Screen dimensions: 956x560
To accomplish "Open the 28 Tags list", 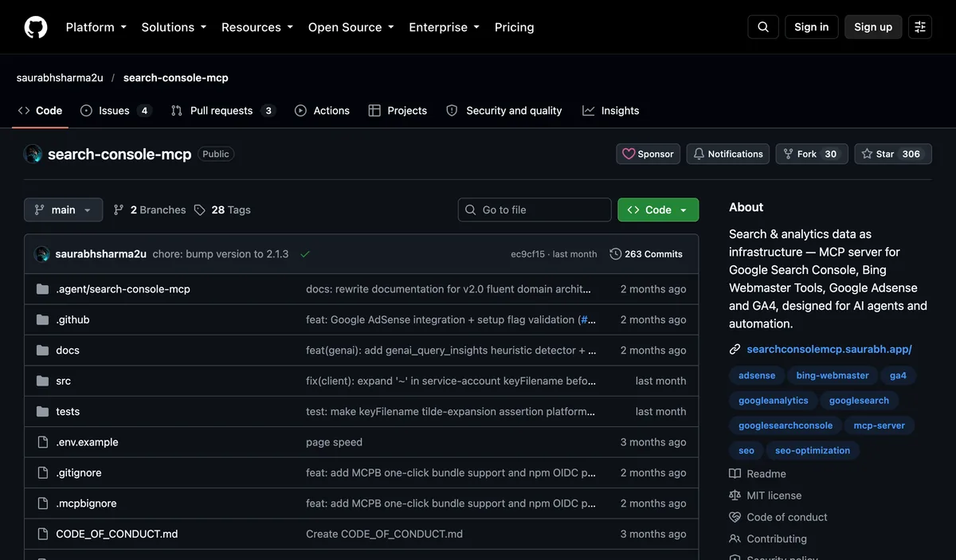I will 222,210.
